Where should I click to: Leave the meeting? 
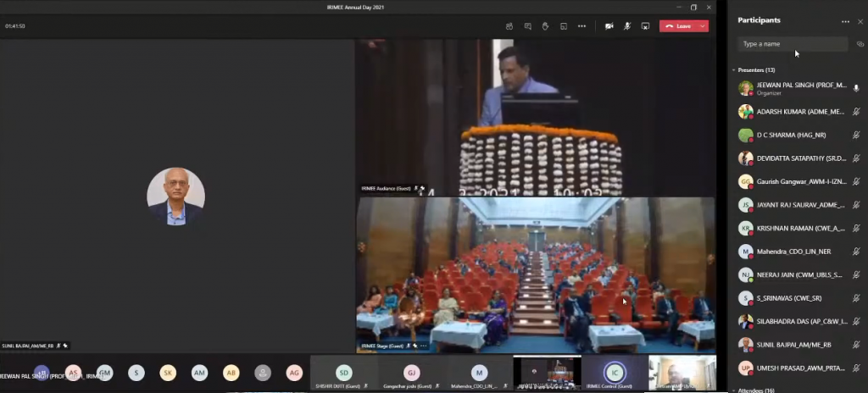coord(678,26)
